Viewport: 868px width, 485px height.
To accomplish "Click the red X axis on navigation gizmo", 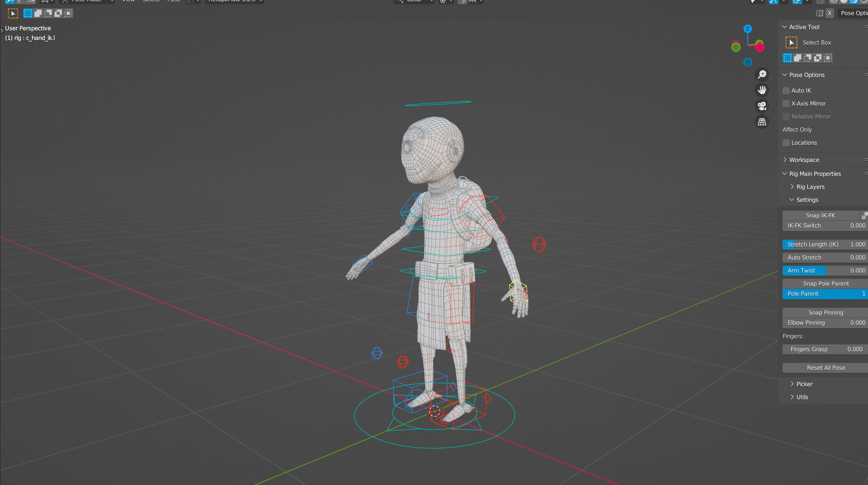I will [x=759, y=47].
